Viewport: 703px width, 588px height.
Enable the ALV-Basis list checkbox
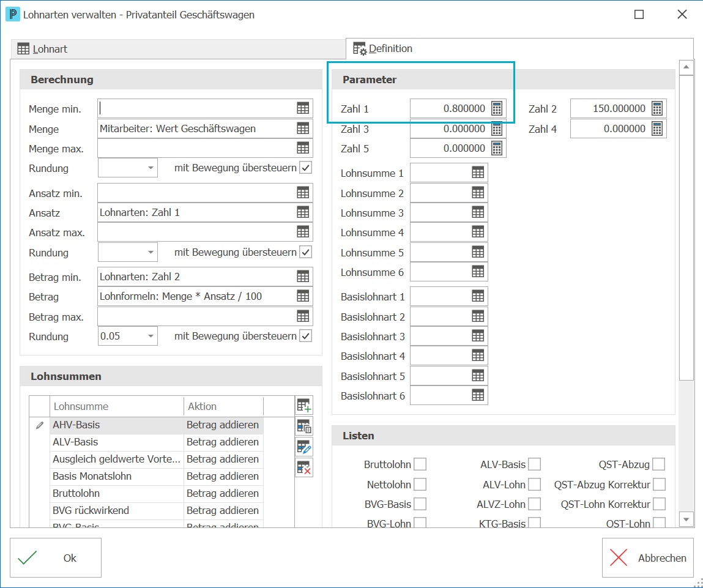pyautogui.click(x=534, y=464)
